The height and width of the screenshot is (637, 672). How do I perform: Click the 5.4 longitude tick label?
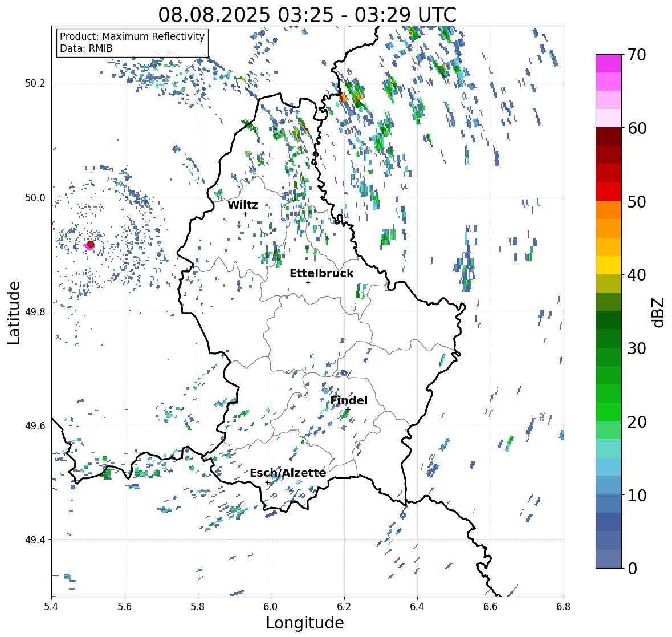[51, 607]
